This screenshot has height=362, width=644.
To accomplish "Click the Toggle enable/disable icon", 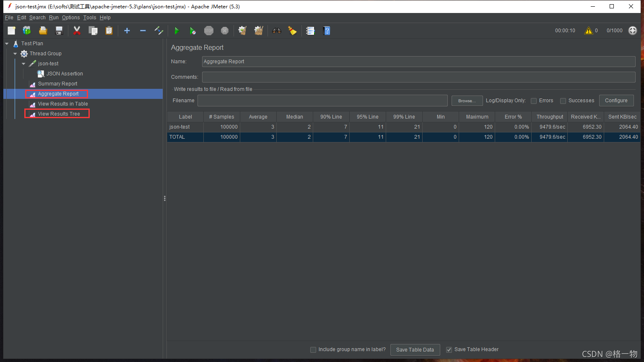I will click(159, 31).
